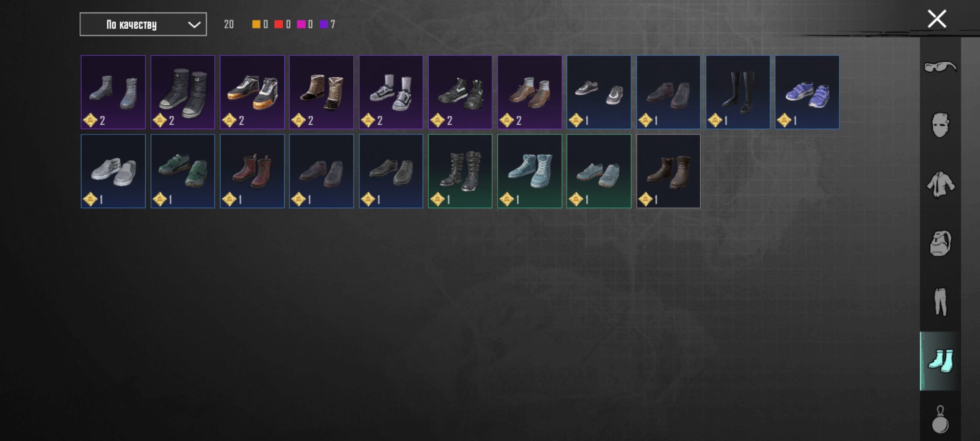This screenshot has height=441, width=980.
Task: Select the bright blue sneakers item
Action: point(807,92)
